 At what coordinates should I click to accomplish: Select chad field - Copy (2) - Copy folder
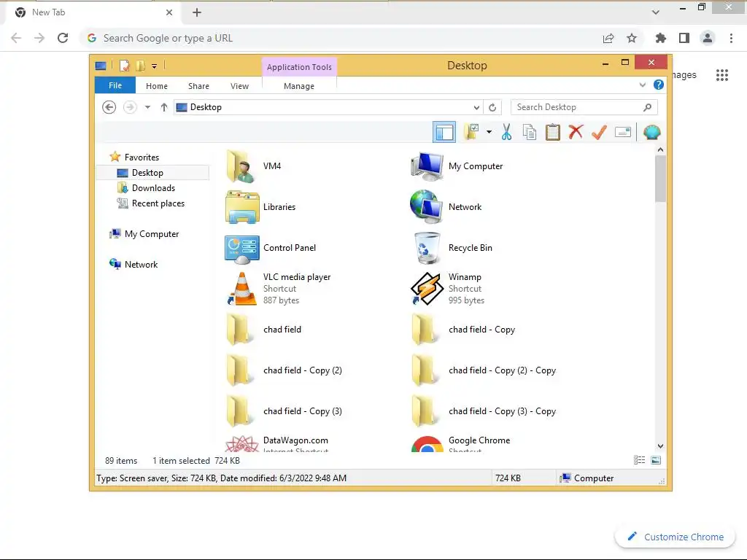click(x=484, y=370)
